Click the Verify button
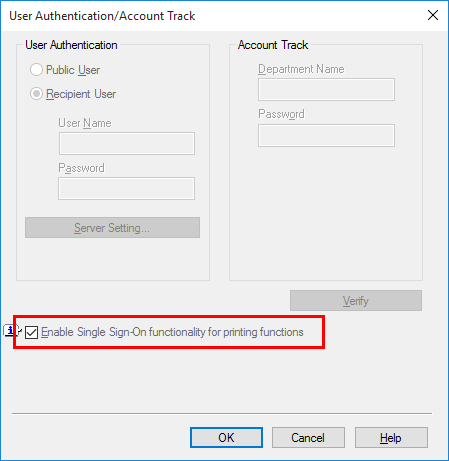 click(x=356, y=301)
